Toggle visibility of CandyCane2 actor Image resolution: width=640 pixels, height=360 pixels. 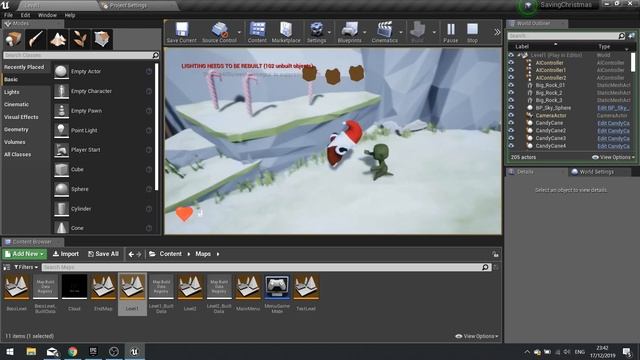(x=511, y=131)
